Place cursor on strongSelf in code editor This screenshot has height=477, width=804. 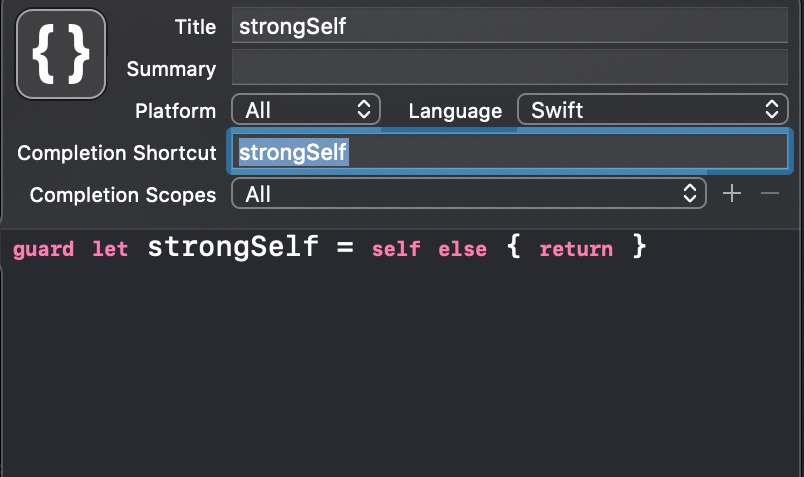pyautogui.click(x=233, y=247)
